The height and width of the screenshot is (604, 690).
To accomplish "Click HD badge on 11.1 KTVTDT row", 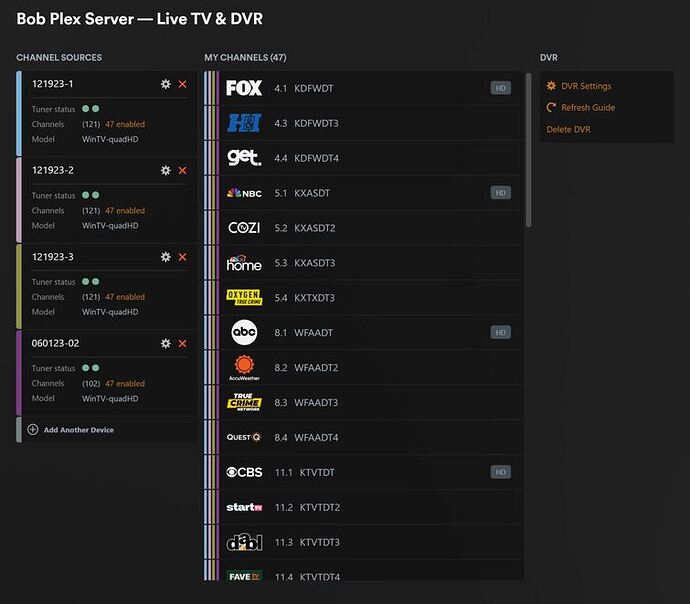I will tap(501, 472).
